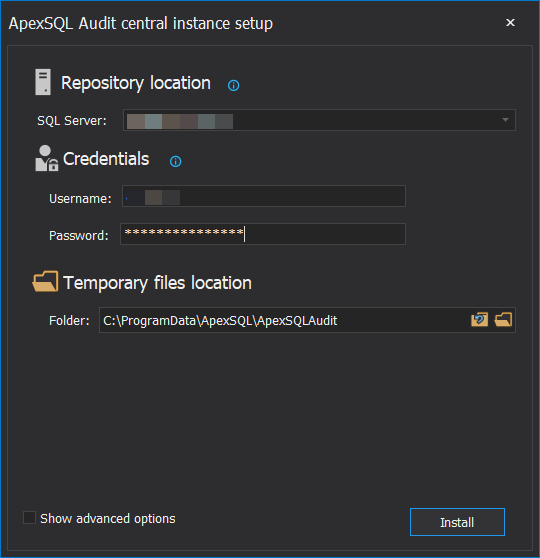This screenshot has height=558, width=540.
Task: Click the 'Credentials' heading text
Action: point(106,159)
